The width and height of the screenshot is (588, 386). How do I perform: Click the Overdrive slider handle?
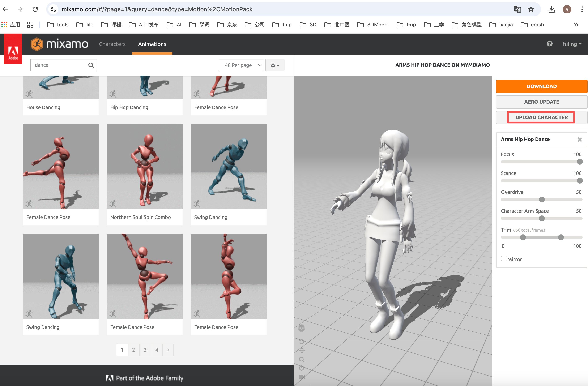coord(542,200)
